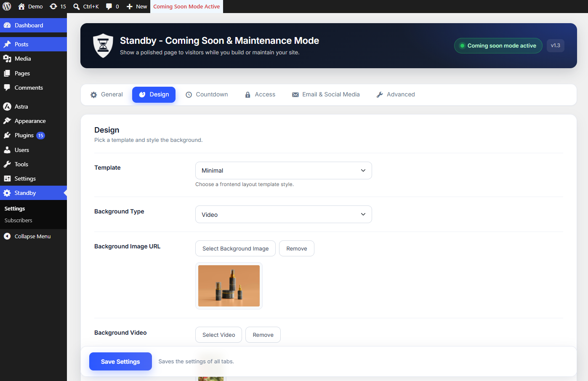Open the Template dropdown
Image resolution: width=588 pixels, height=381 pixels.
click(284, 171)
